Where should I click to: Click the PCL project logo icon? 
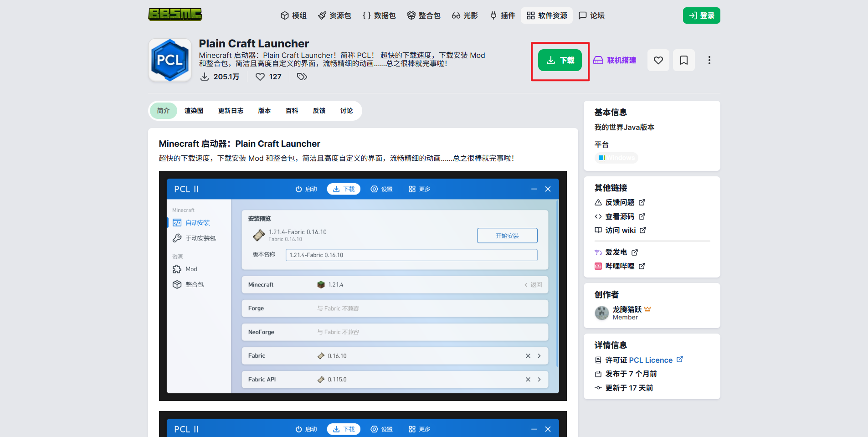pos(170,60)
